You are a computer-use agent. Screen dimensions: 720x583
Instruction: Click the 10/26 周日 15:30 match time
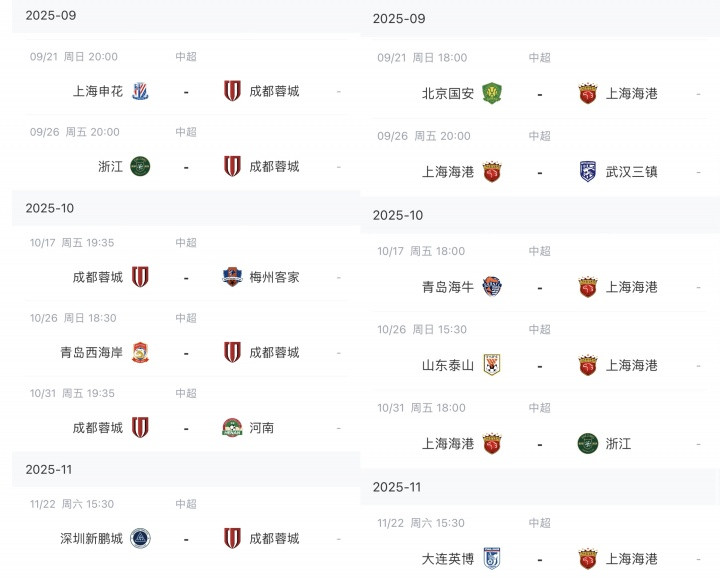click(x=421, y=329)
